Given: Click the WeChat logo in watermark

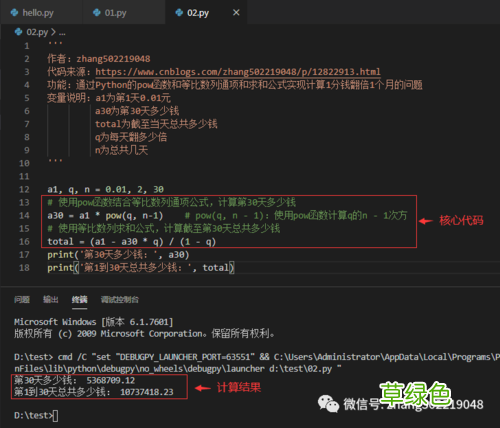Looking at the screenshot, I should tap(328, 404).
